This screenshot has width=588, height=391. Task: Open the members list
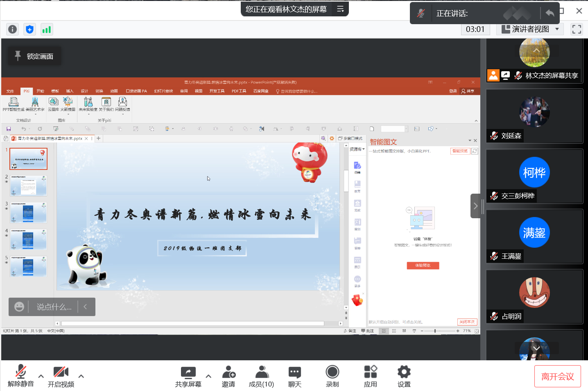261,376
